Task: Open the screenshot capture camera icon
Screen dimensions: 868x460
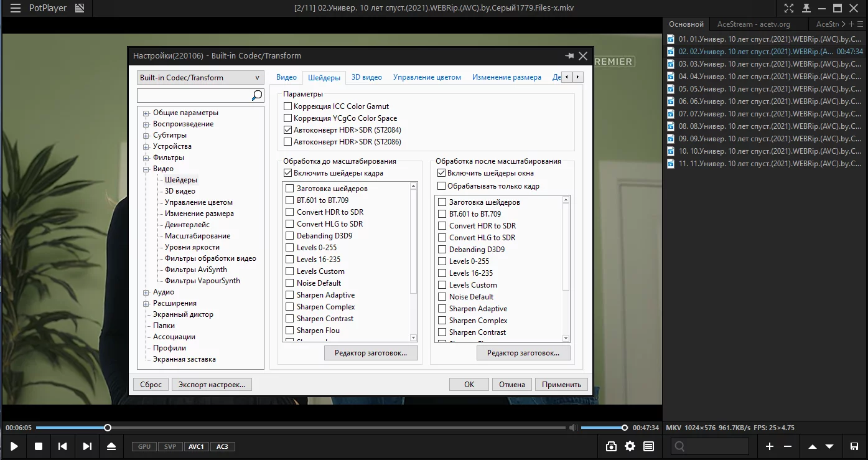Action: pyautogui.click(x=612, y=446)
